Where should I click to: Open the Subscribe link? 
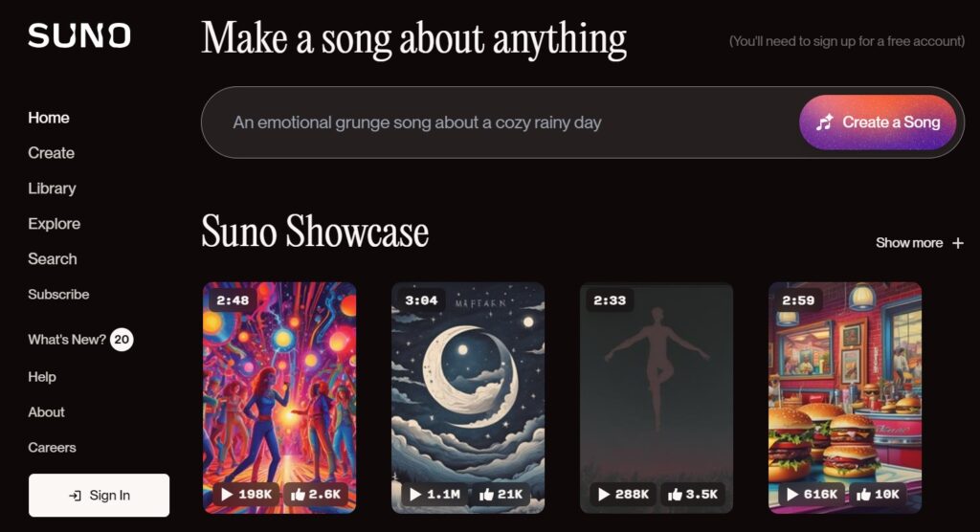[58, 294]
